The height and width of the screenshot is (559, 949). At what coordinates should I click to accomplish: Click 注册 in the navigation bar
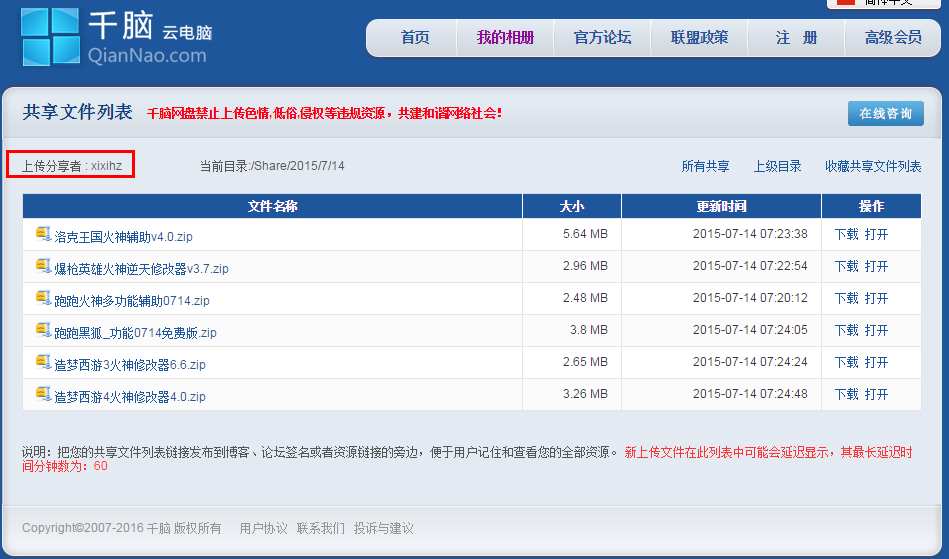[796, 38]
